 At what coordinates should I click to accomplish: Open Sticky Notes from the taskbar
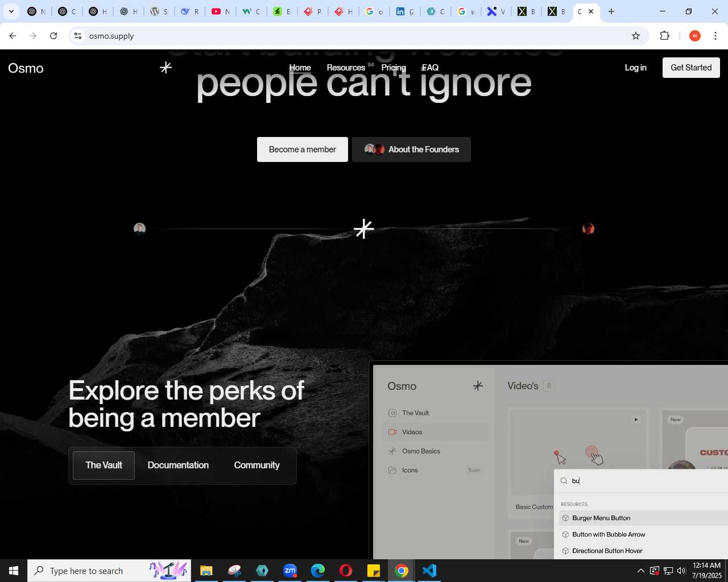[374, 571]
